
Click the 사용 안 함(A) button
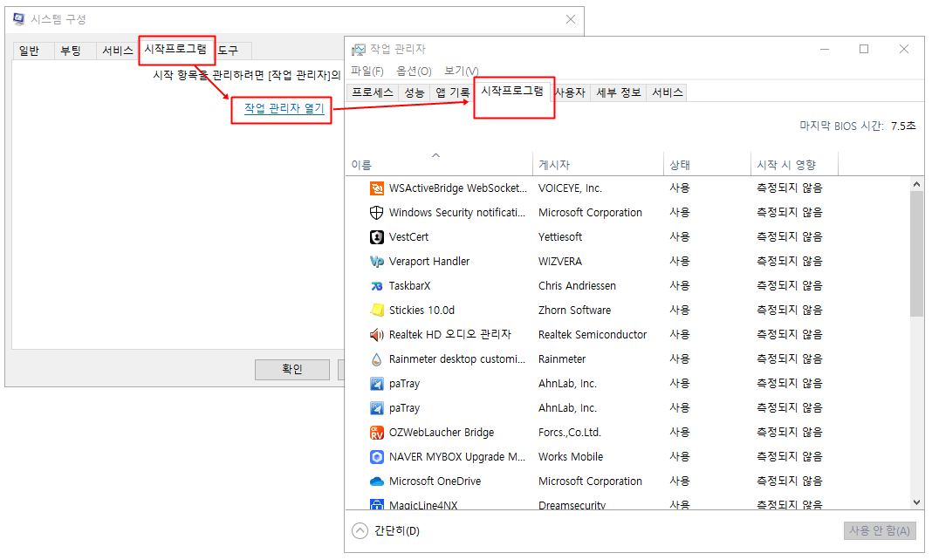[880, 531]
